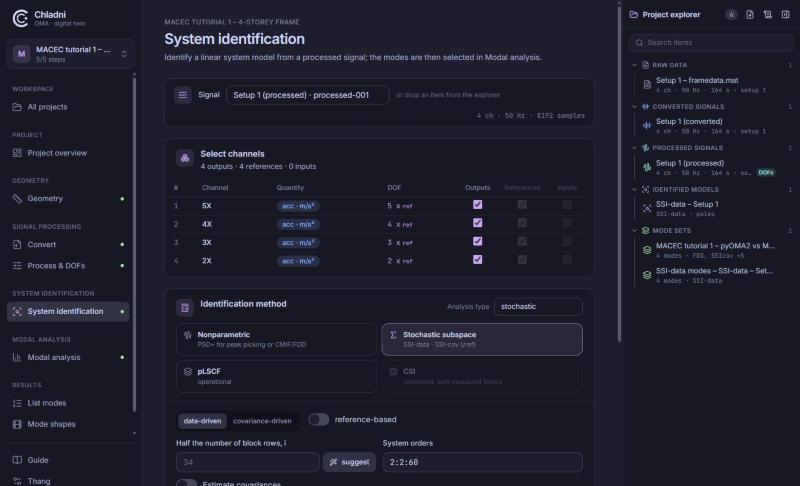
Task: Click the half block rows field
Action: [x=248, y=462]
